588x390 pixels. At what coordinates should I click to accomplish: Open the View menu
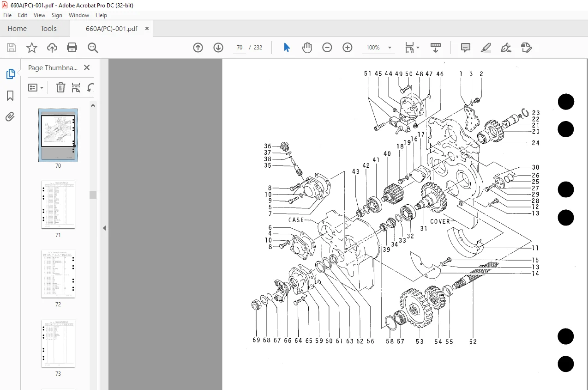[x=40, y=15]
